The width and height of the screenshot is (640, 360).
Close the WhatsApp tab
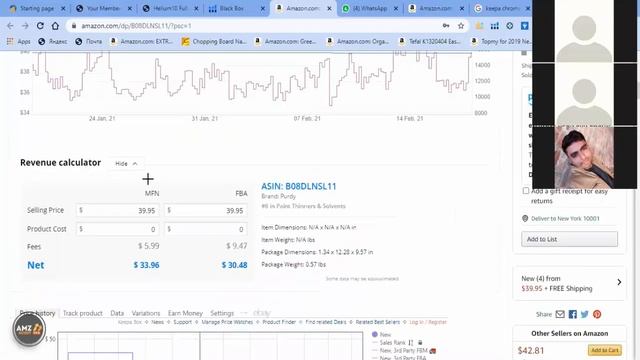coord(396,8)
